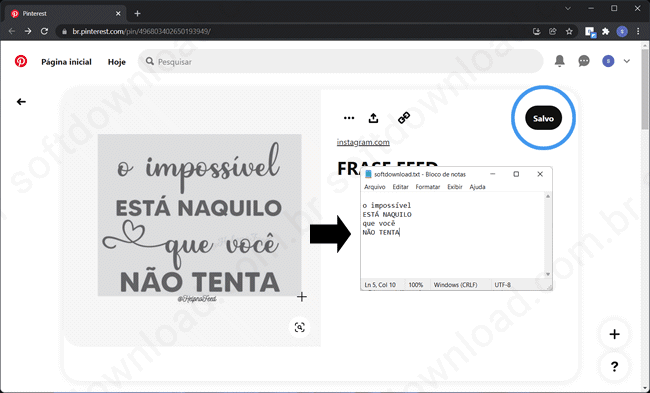
Task: Click the address bar URL
Action: click(x=141, y=32)
